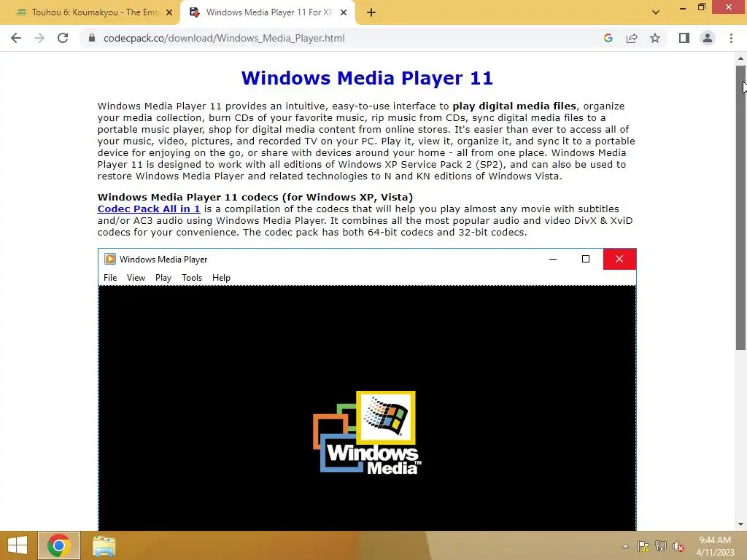Screen dimensions: 747x560
Task: Open the Windows Start button
Action: click(x=18, y=545)
